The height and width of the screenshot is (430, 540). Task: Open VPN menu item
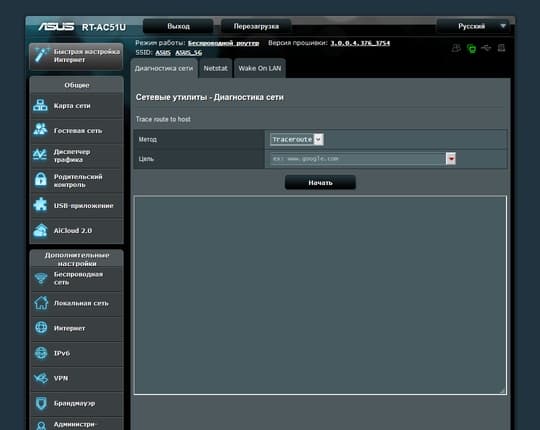(x=77, y=378)
